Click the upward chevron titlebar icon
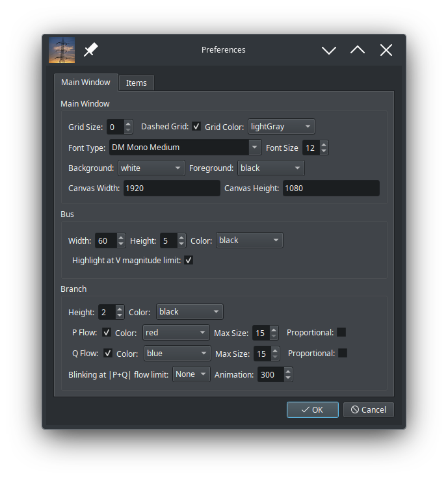Viewport: 448px width, 479px height. [358, 50]
